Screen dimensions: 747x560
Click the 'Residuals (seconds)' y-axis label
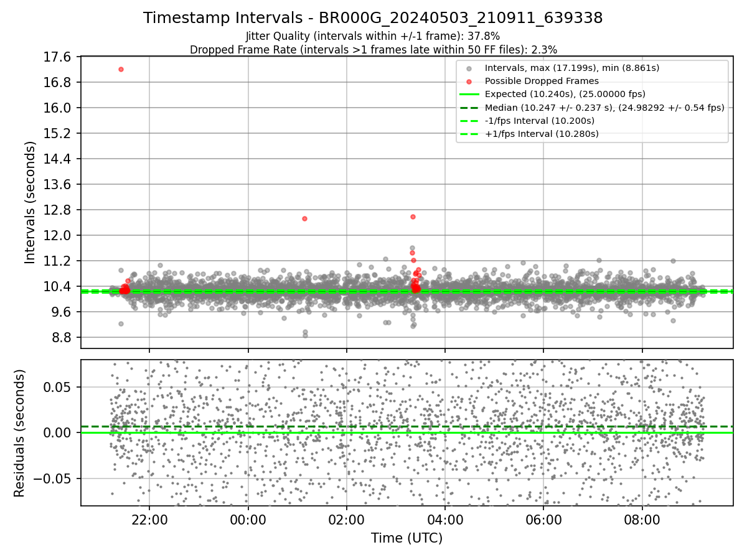19,433
